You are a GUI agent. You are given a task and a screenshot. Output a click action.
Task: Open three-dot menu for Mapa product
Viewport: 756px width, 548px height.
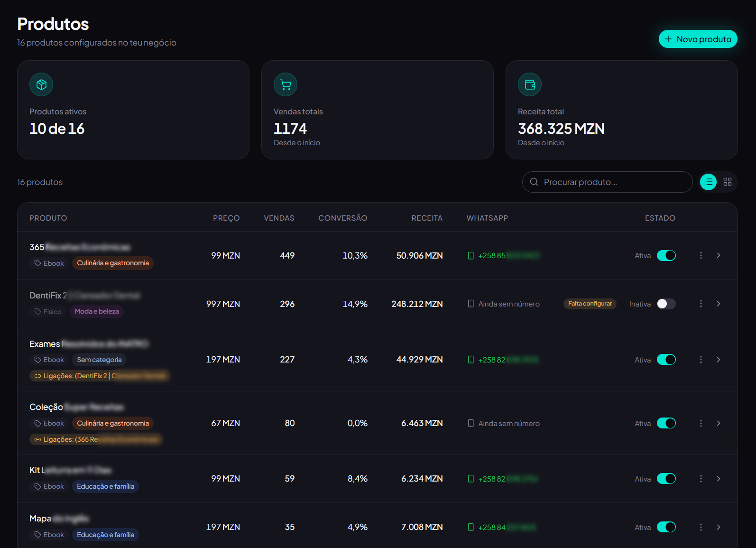[701, 527]
